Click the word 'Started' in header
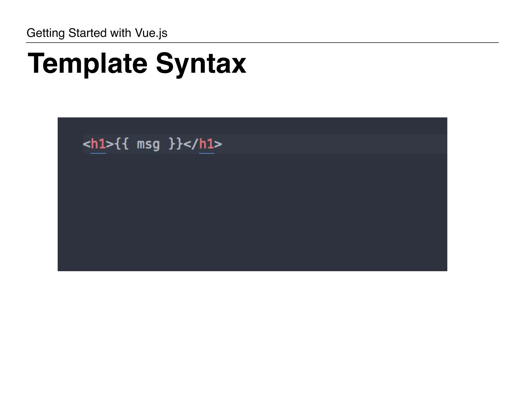532x399 pixels. tap(87, 33)
